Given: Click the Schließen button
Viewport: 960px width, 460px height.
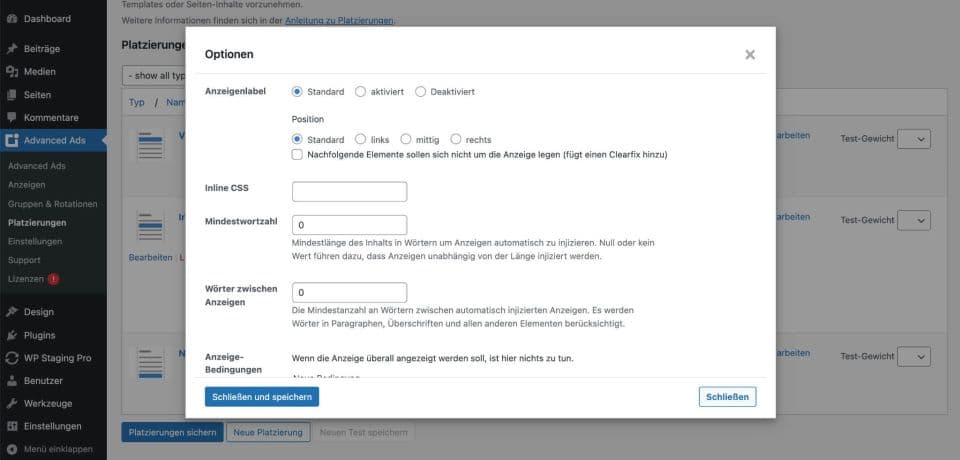Looking at the screenshot, I should [727, 397].
